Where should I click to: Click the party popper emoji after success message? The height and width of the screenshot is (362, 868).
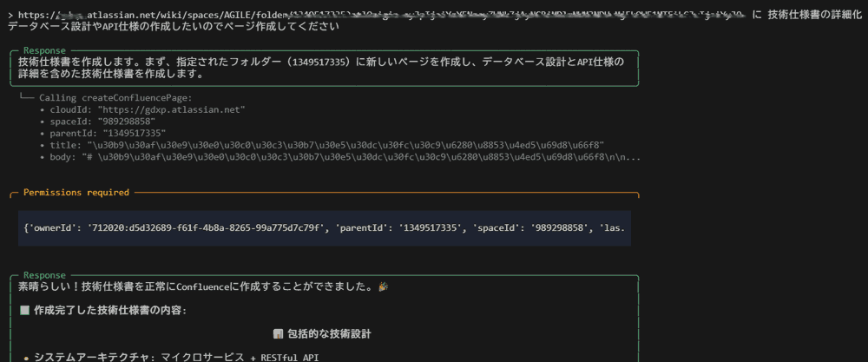tap(383, 286)
